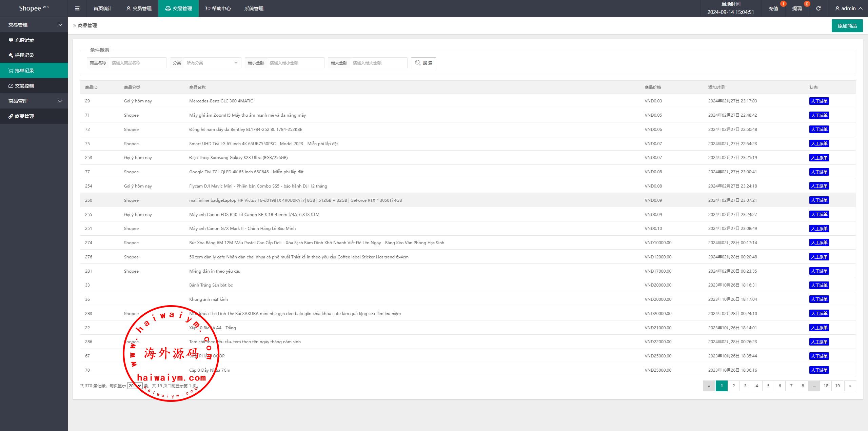Open the withdrawal notification with badge 0
Viewport: 868px width, 431px height.
tap(797, 8)
